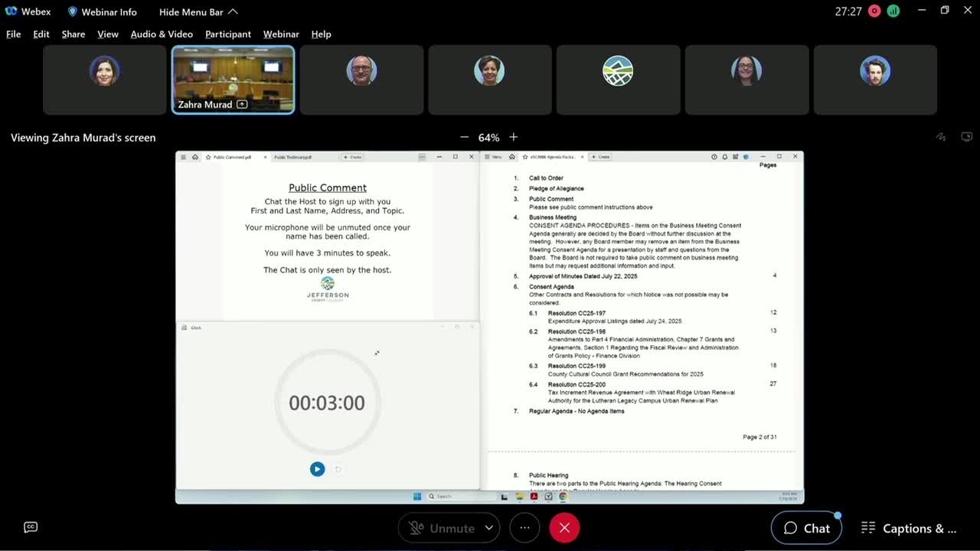Expand the Unmute button dropdown arrow

[488, 528]
